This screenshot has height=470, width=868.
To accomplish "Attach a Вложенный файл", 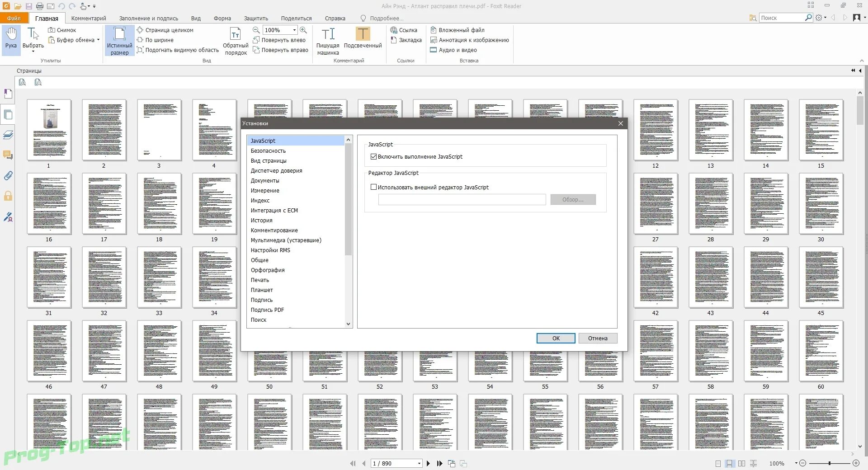I will [x=457, y=30].
